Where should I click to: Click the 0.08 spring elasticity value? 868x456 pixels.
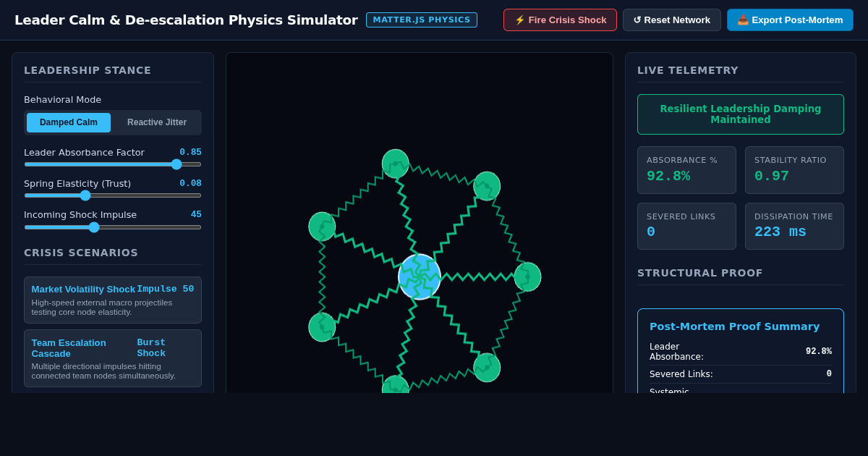click(x=190, y=183)
